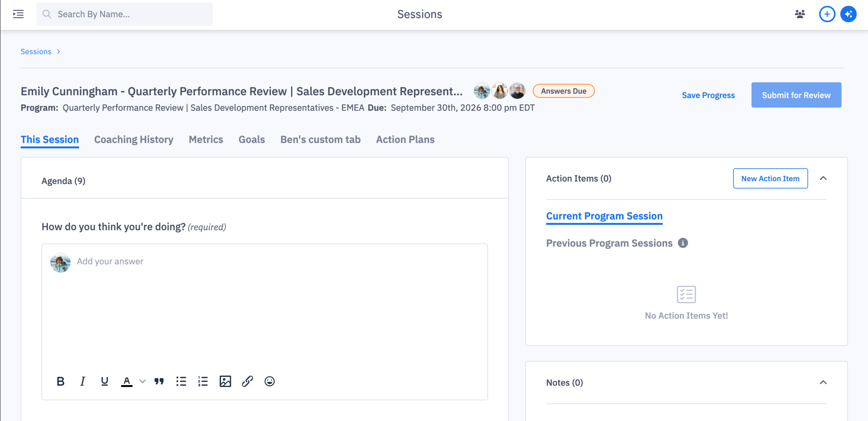The height and width of the screenshot is (421, 868).
Task: Switch to the Coaching History tab
Action: (x=133, y=139)
